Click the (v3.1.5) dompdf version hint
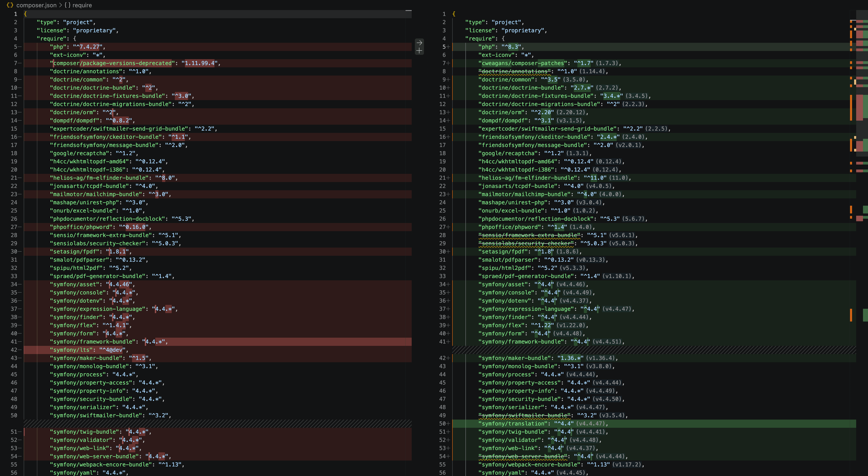868x476 pixels. tap(569, 121)
